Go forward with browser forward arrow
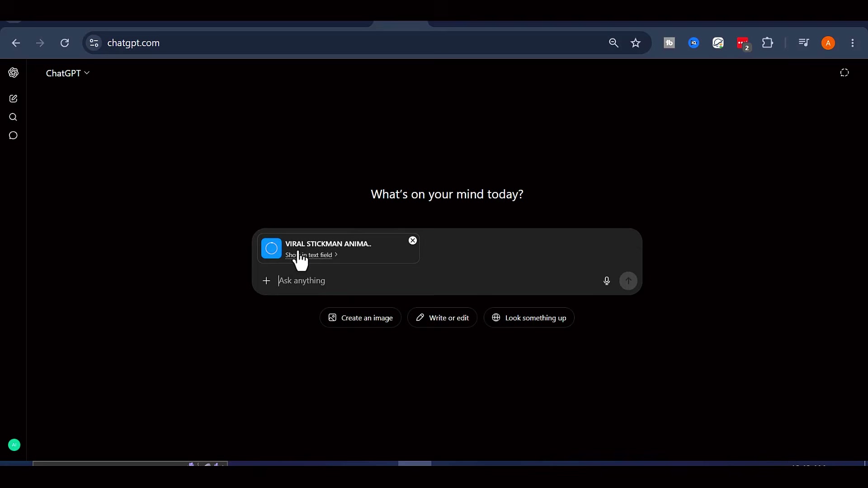This screenshot has height=488, width=868. [x=40, y=43]
